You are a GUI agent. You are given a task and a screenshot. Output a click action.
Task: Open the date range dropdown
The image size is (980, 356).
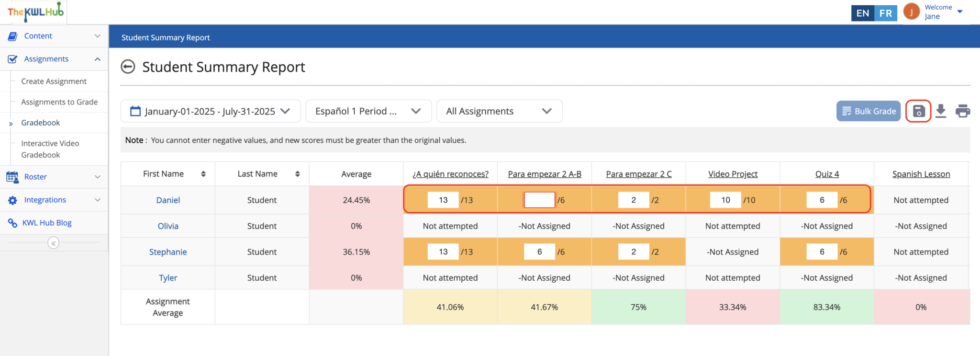(x=211, y=111)
